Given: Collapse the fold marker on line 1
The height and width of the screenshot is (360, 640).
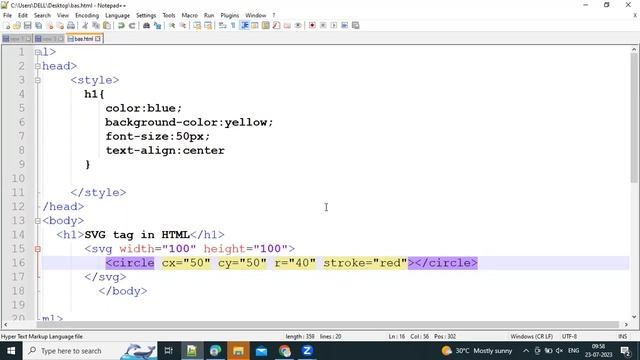Looking at the screenshot, I should coord(38,52).
